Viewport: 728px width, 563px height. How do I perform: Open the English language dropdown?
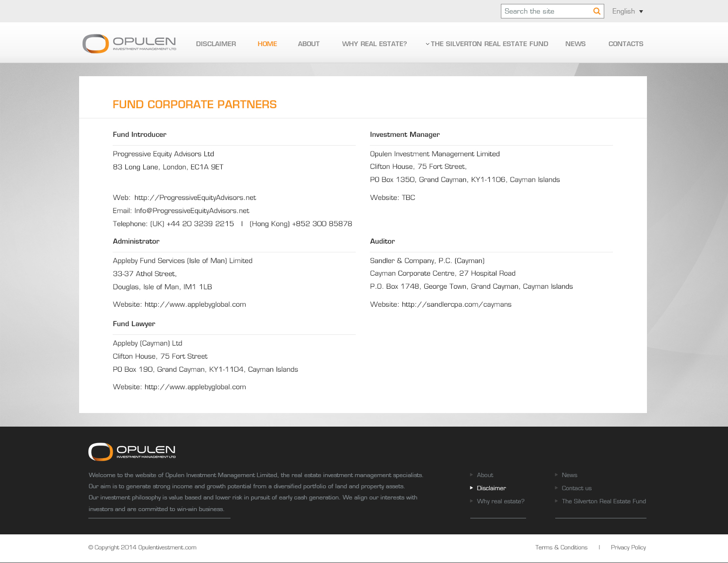pyautogui.click(x=628, y=11)
